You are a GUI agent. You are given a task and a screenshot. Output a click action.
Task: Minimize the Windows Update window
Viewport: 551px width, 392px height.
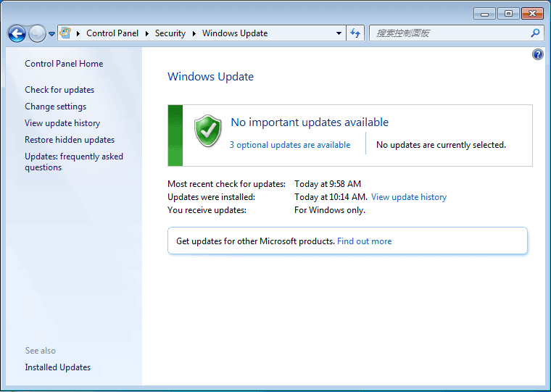(484, 14)
